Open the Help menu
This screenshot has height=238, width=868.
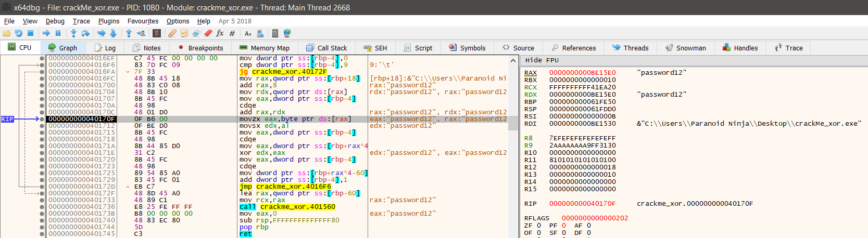[204, 21]
